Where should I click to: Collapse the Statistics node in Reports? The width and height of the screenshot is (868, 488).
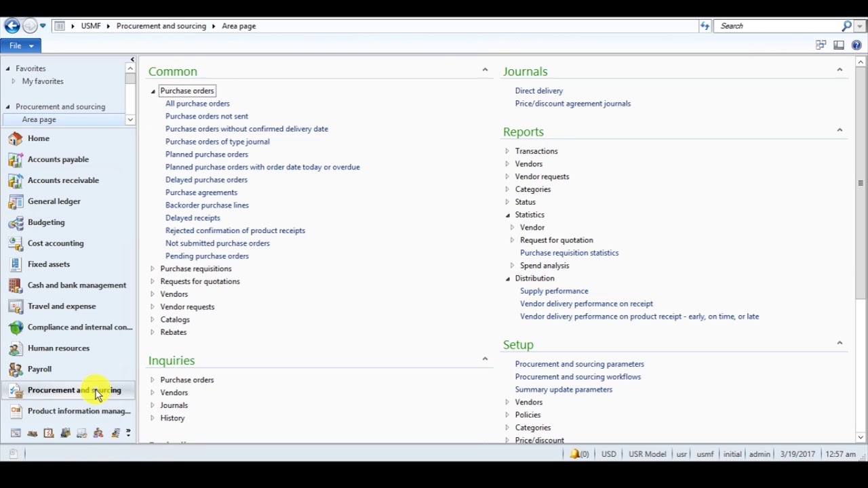click(508, 215)
